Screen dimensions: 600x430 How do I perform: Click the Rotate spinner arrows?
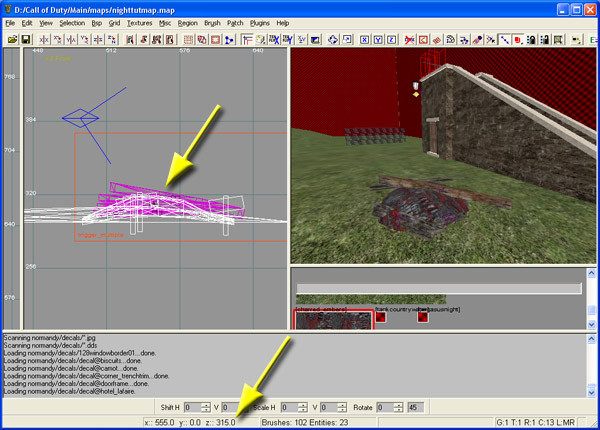[398, 407]
